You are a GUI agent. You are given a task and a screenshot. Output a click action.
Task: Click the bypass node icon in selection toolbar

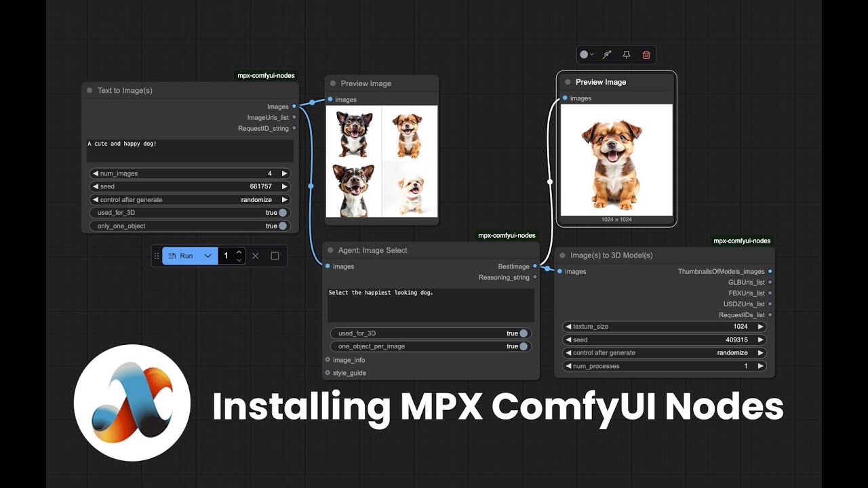pyautogui.click(x=607, y=55)
